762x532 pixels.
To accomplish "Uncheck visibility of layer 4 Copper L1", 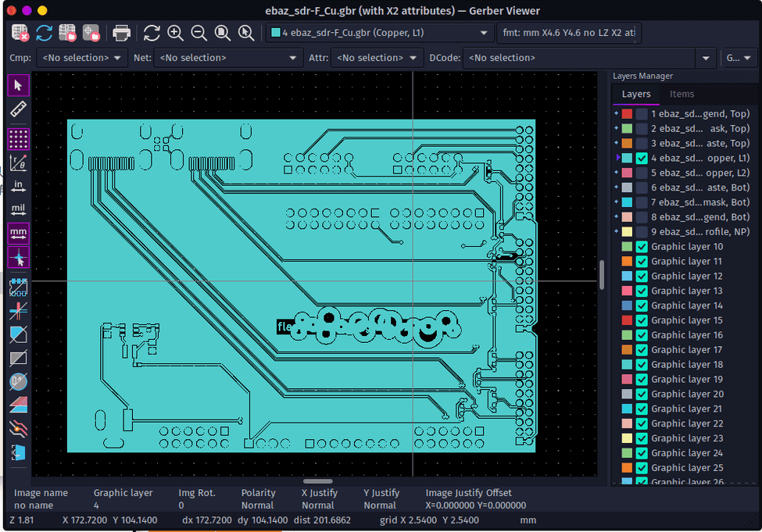I will [642, 158].
